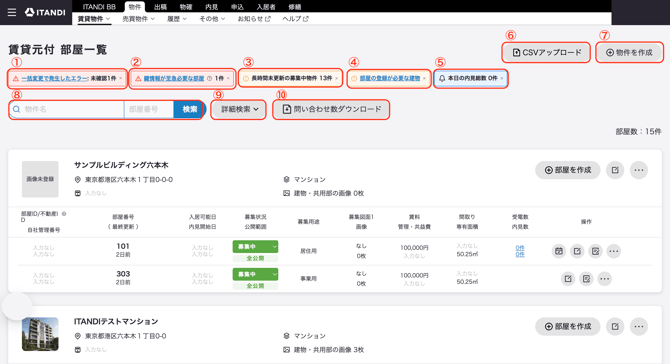Click help icon beside 部屋ID/不動産ID header
The image size is (670, 364).
click(64, 214)
